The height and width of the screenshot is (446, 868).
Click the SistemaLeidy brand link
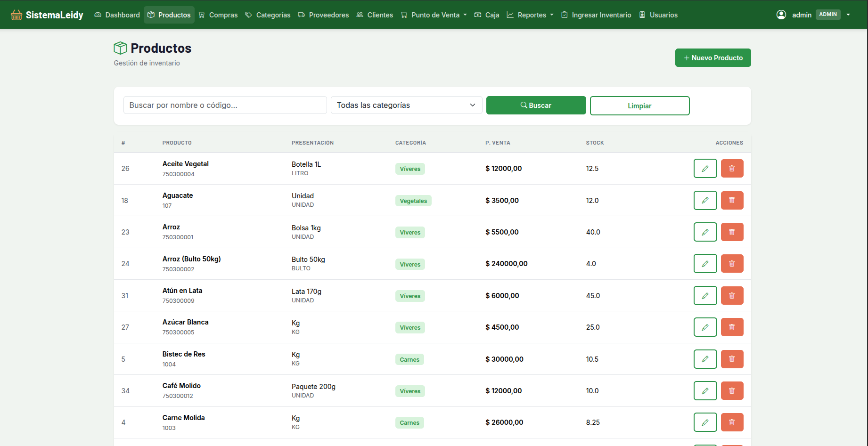(x=47, y=15)
